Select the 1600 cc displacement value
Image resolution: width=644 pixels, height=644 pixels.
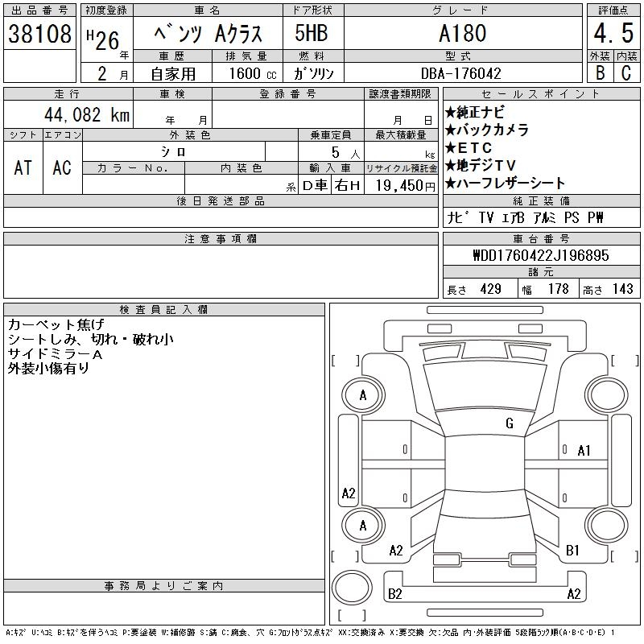coord(253,73)
